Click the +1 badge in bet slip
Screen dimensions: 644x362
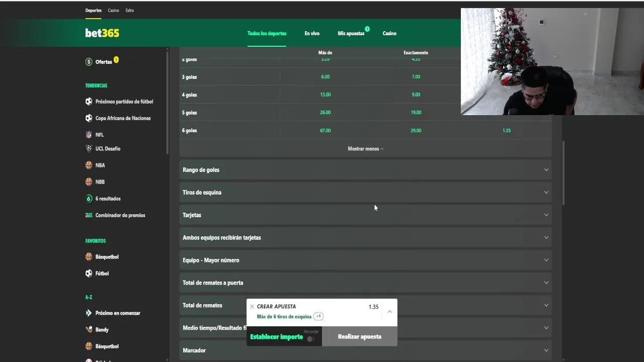coord(318,317)
